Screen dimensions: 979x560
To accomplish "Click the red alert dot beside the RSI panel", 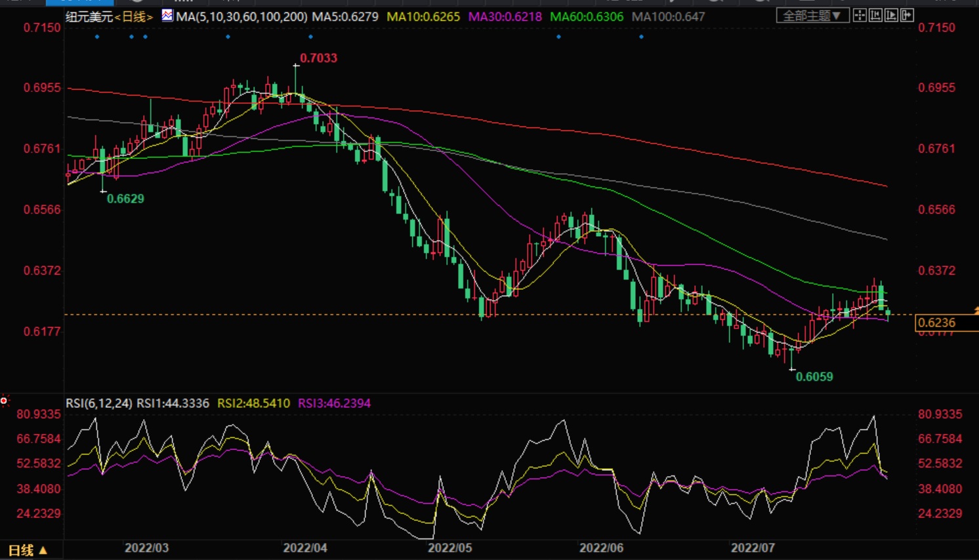I will click(4, 400).
